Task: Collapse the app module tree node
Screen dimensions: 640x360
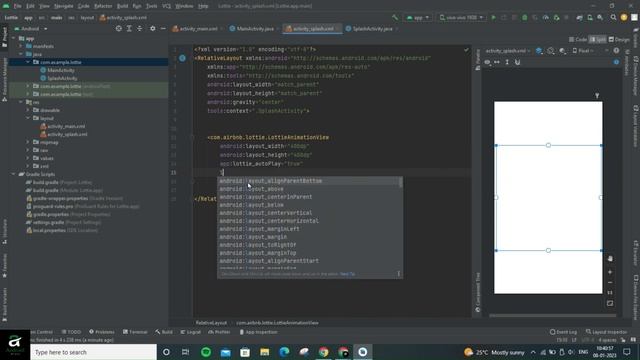Action: [x=14, y=38]
